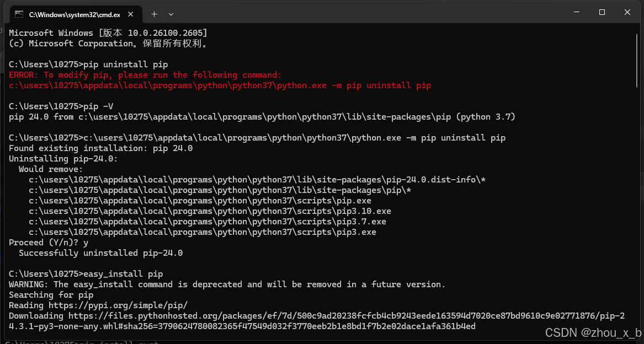Open a new terminal tab with plus icon
644x344 pixels.
tap(154, 14)
